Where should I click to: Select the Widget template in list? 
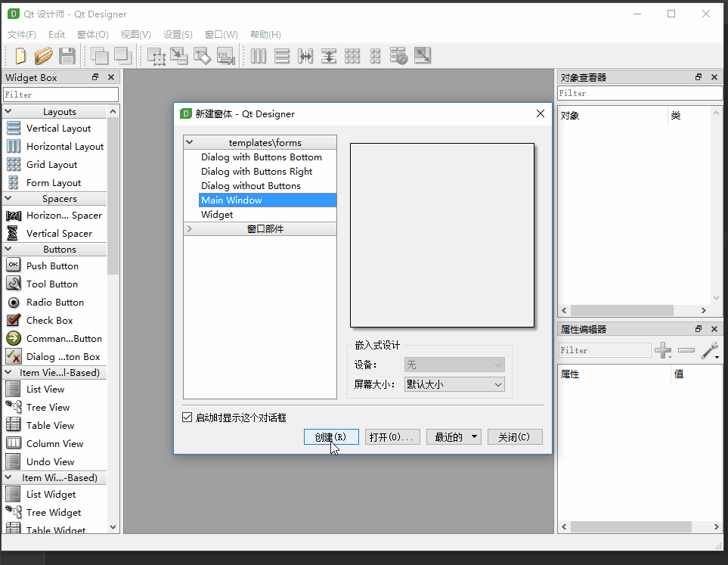[217, 215]
